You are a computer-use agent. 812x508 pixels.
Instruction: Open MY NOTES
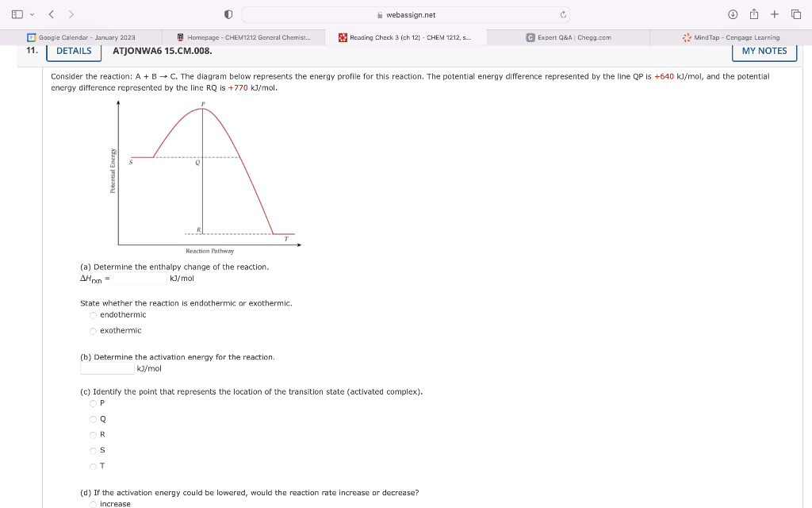[763, 50]
